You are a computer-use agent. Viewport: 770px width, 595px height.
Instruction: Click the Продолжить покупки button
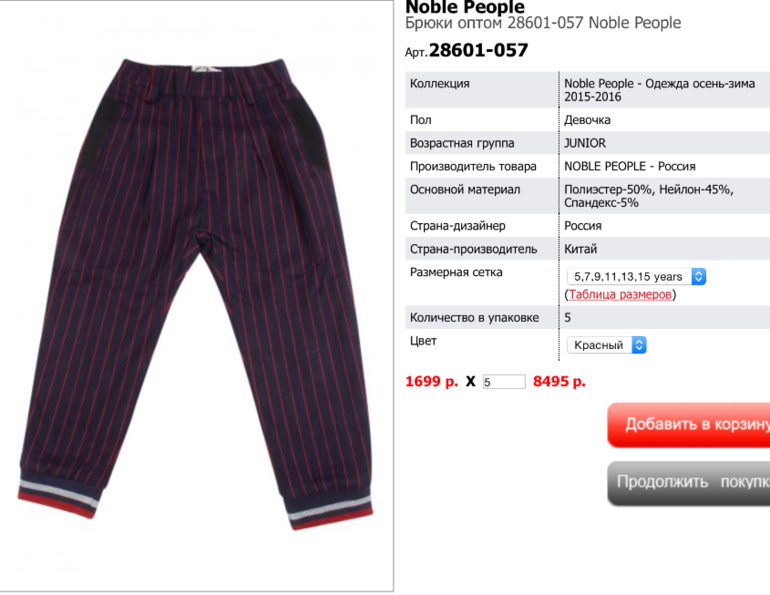689,483
